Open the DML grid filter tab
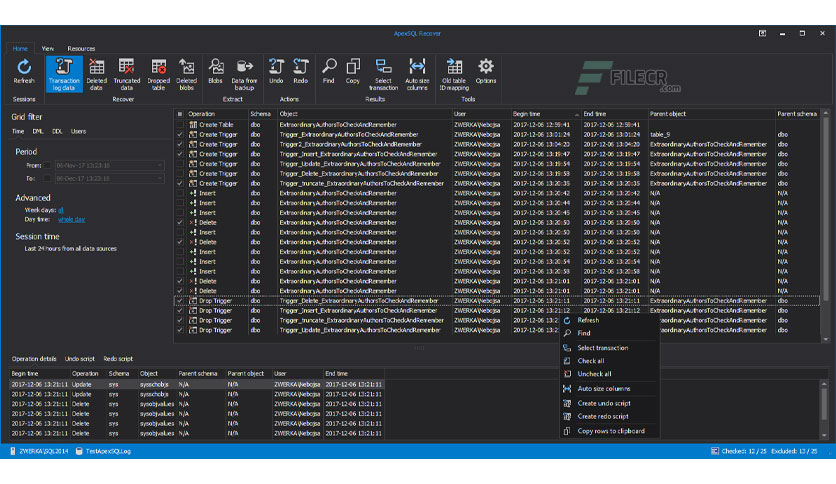The width and height of the screenshot is (836, 484). [38, 132]
